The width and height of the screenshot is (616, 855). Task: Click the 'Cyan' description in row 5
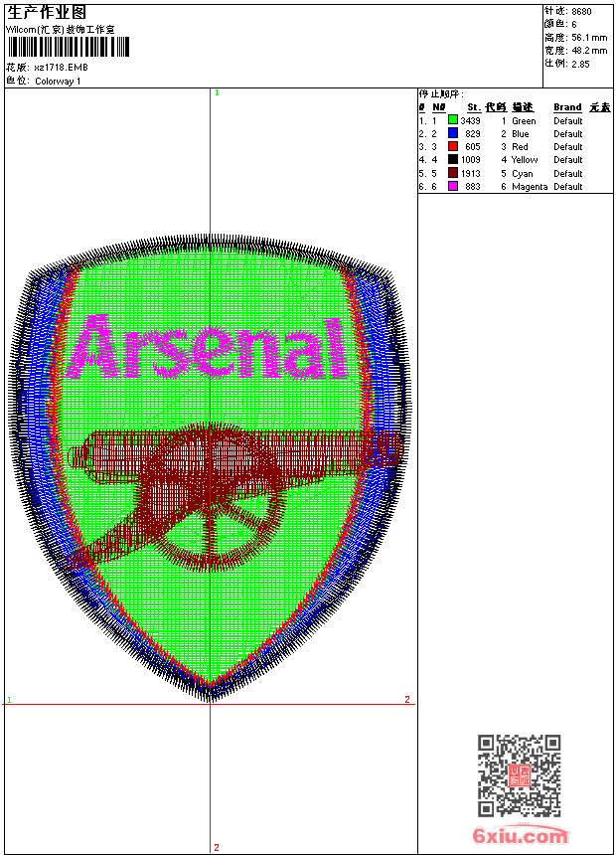pyautogui.click(x=523, y=174)
